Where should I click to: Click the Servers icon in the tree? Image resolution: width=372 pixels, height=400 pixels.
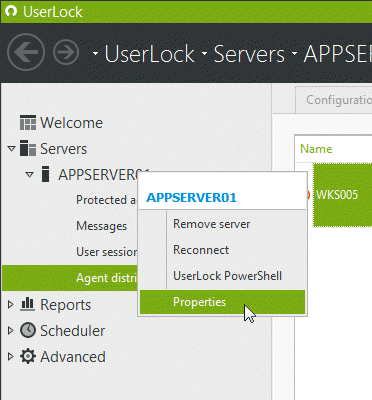[x=28, y=148]
